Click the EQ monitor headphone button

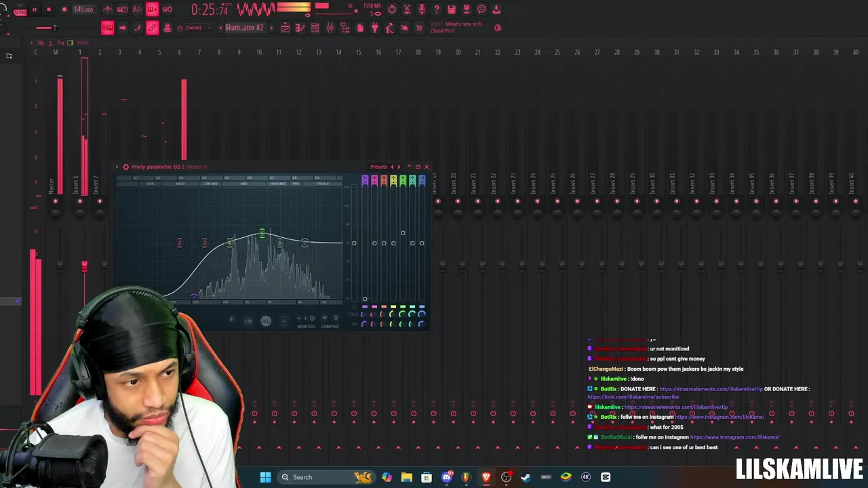click(x=354, y=306)
